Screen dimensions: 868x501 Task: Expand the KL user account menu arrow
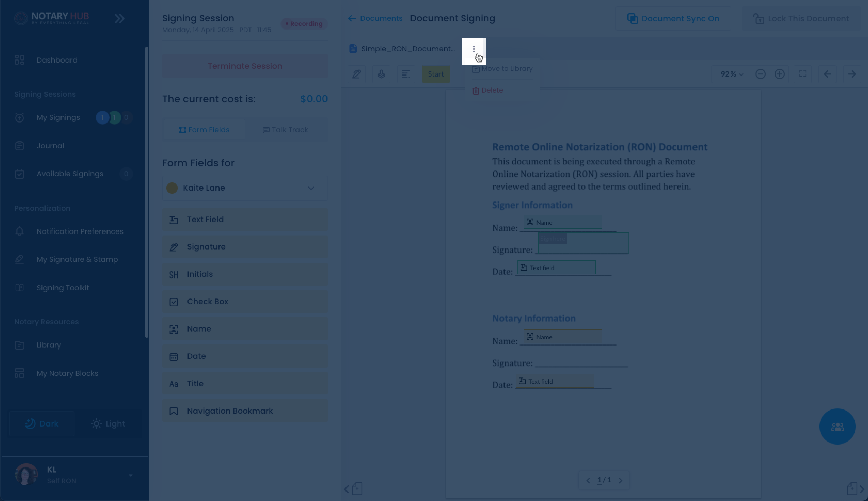(131, 475)
